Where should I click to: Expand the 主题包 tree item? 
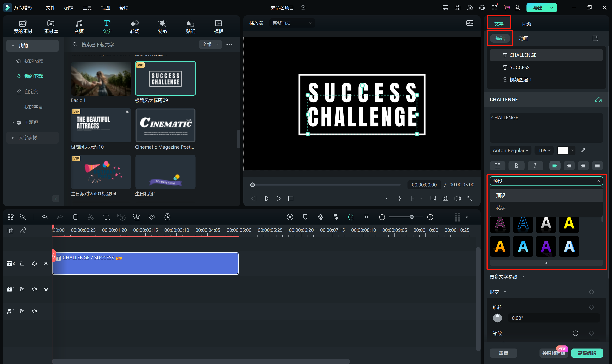coord(13,122)
